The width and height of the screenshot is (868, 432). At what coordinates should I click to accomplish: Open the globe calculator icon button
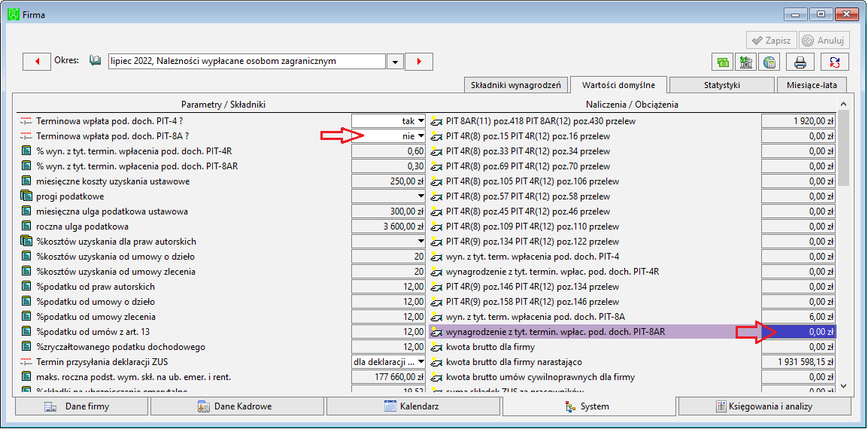pos(769,62)
